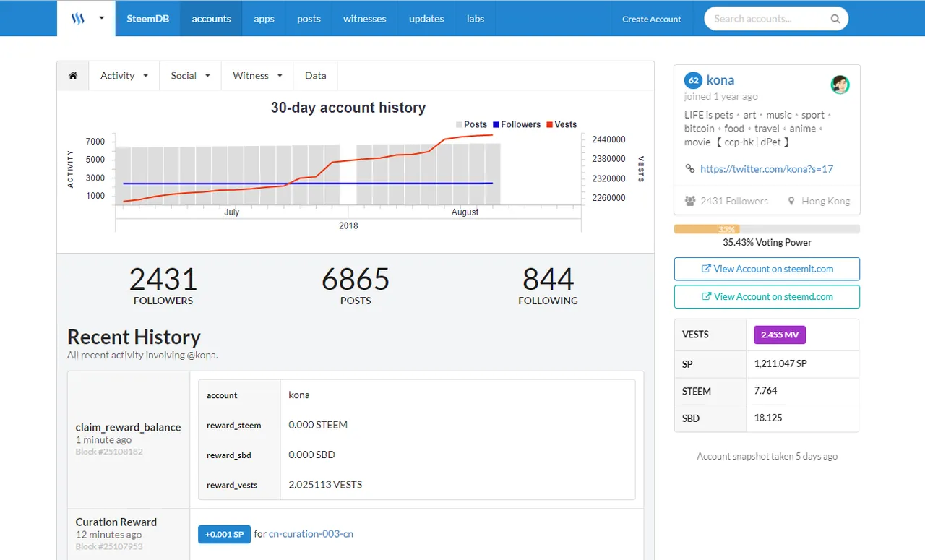This screenshot has width=925, height=560.
Task: Click the external link icon on steemit.com button
Action: click(706, 269)
